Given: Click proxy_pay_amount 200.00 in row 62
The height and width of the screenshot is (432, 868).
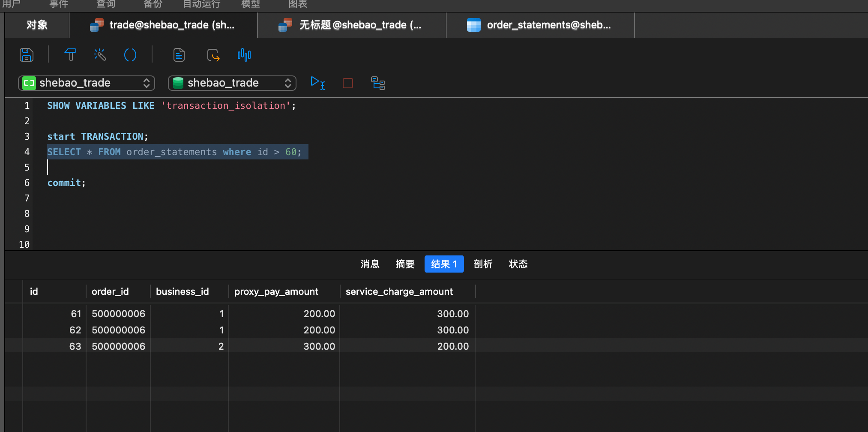Looking at the screenshot, I should [284, 330].
